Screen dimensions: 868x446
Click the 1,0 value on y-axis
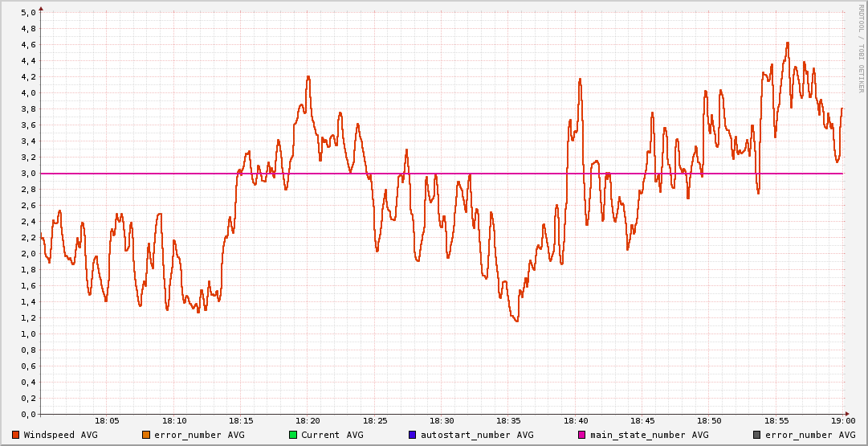coord(28,334)
